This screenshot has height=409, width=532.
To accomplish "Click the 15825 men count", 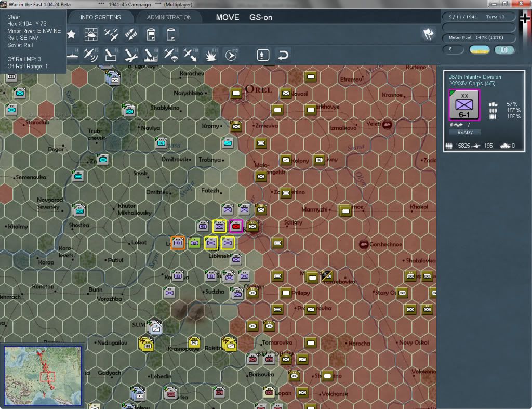I will click(462, 146).
